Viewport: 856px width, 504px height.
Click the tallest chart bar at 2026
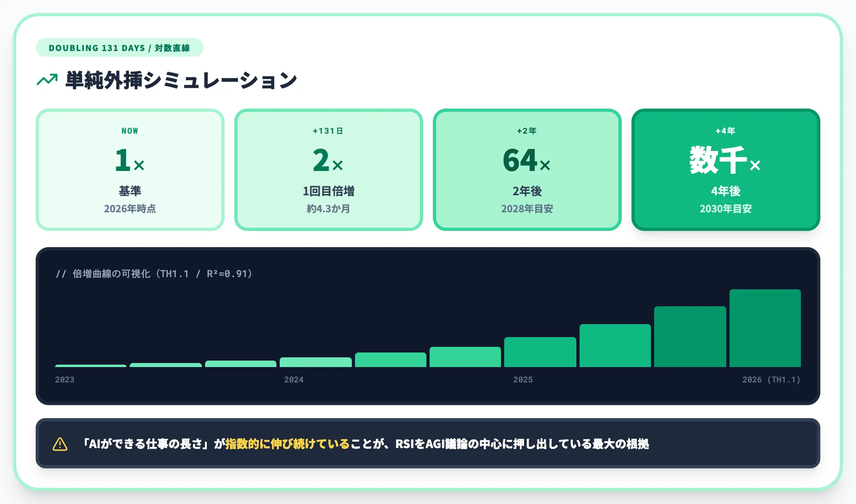[765, 328]
